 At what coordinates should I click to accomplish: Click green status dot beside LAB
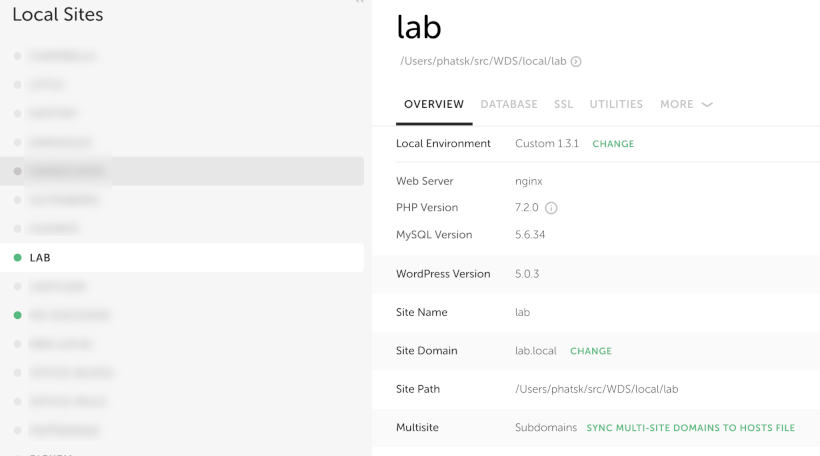point(17,257)
